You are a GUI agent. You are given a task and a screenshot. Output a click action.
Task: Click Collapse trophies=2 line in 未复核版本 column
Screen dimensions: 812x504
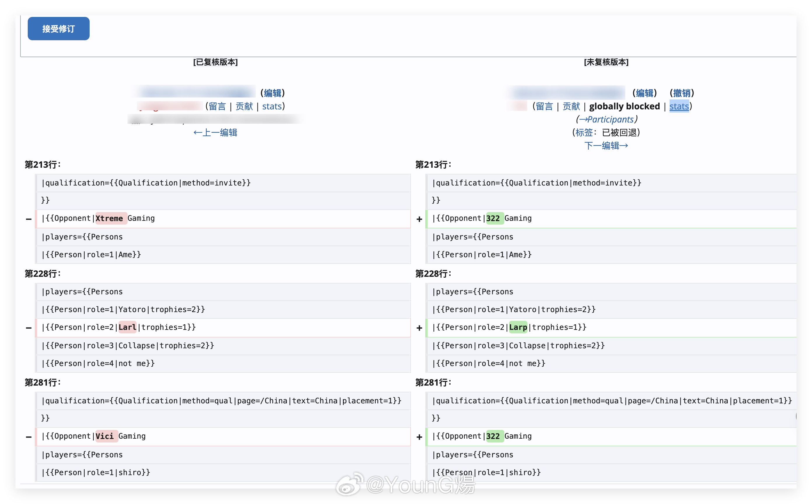pos(611,346)
